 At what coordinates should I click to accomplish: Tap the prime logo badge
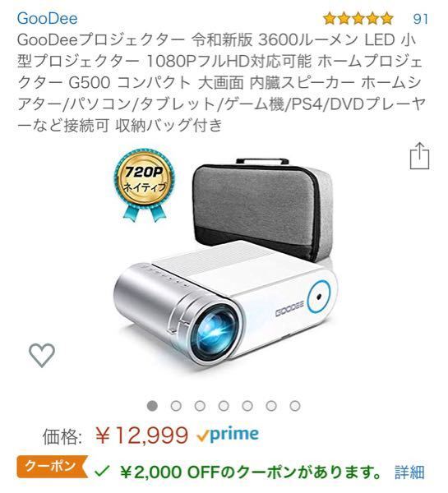(228, 435)
